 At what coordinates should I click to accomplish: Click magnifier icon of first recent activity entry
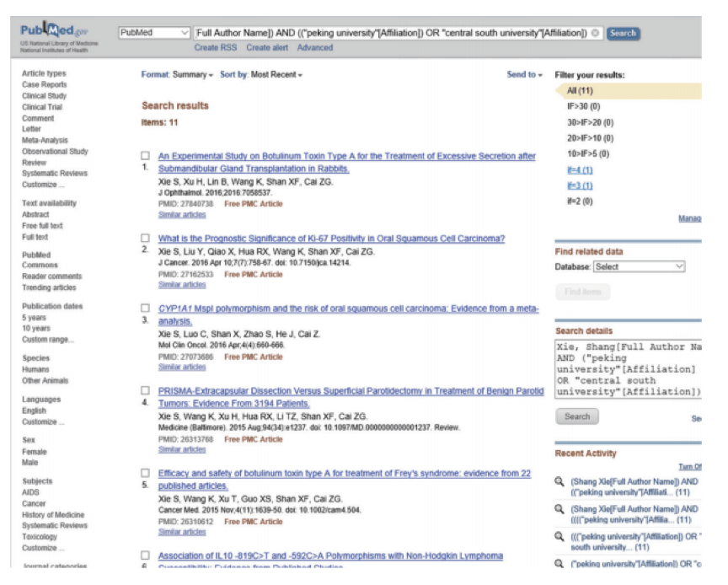pyautogui.click(x=559, y=482)
